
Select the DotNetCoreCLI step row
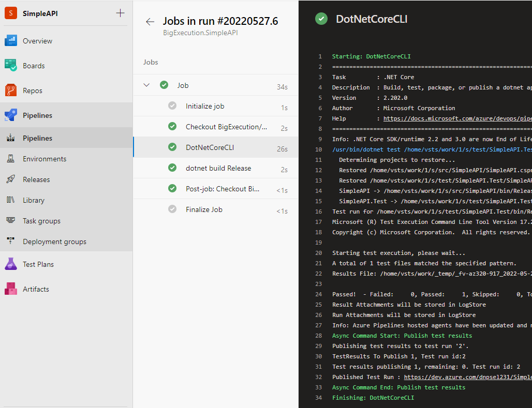(216, 147)
